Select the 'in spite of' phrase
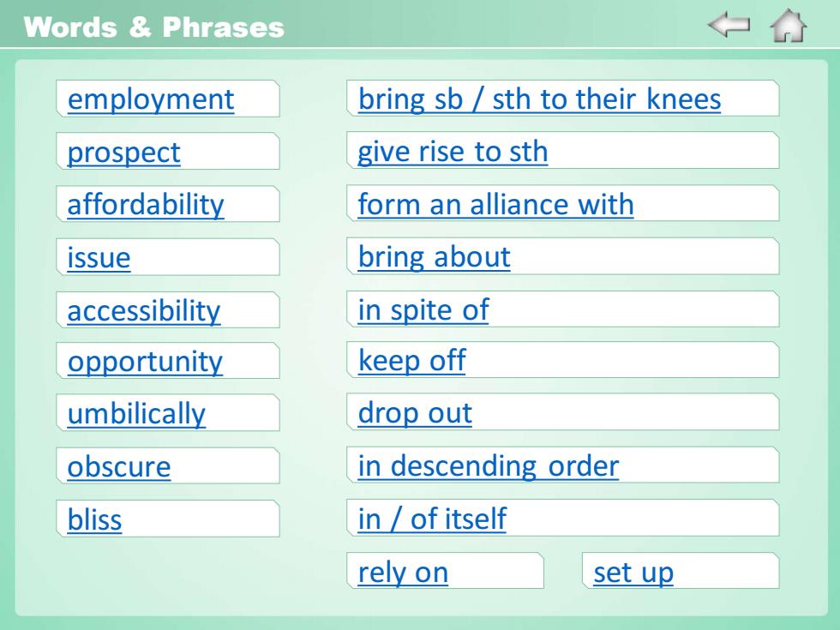This screenshot has width=840, height=630. 423,309
